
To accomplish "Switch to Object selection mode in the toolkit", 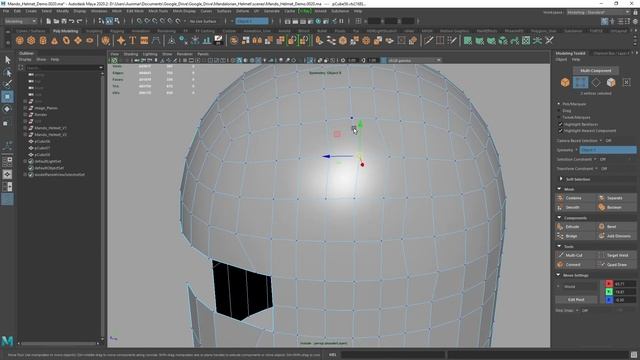I will pyautogui.click(x=565, y=82).
